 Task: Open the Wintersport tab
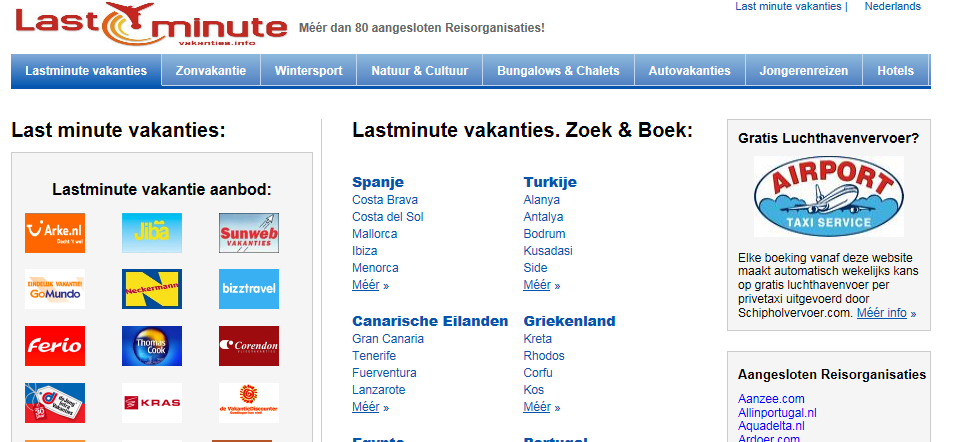pyautogui.click(x=309, y=71)
